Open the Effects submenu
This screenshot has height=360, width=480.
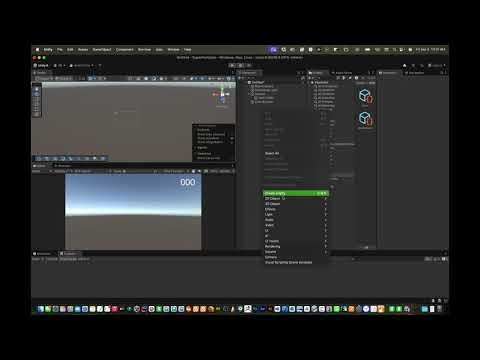click(296, 209)
